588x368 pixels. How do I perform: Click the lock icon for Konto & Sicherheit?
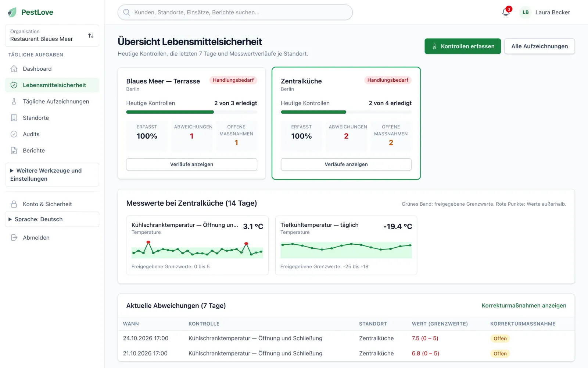point(14,204)
